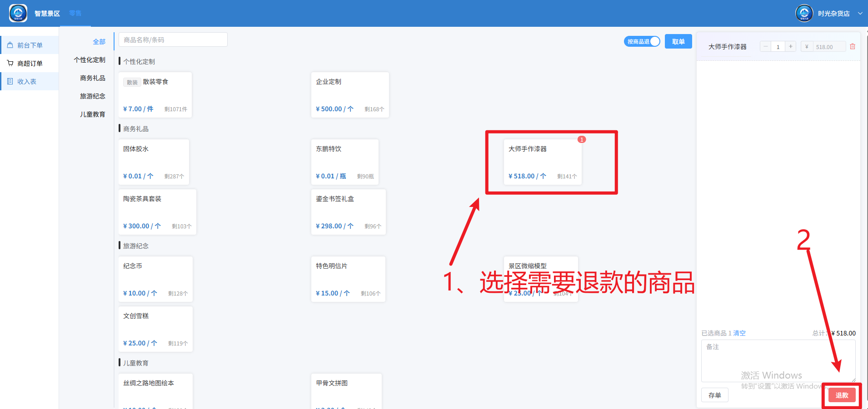
Task: Click the 取单 button
Action: pos(678,41)
